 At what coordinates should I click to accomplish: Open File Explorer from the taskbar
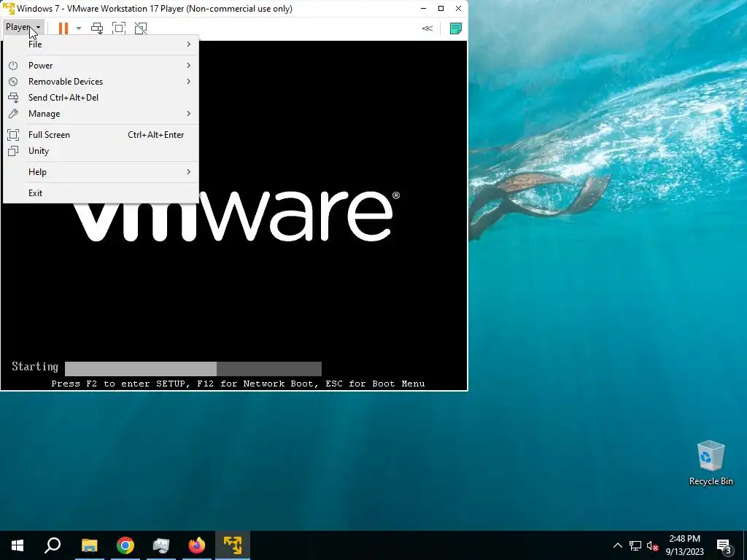click(x=89, y=545)
